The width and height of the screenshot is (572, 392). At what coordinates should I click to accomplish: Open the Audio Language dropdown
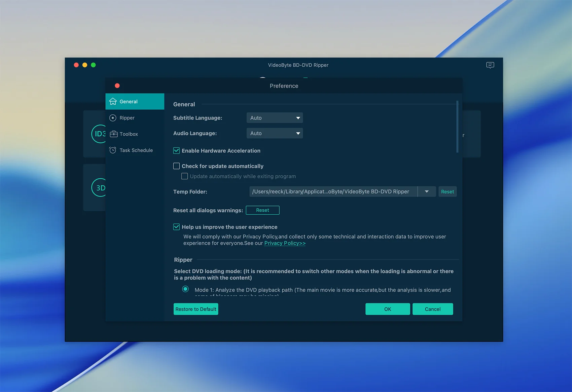click(x=275, y=133)
